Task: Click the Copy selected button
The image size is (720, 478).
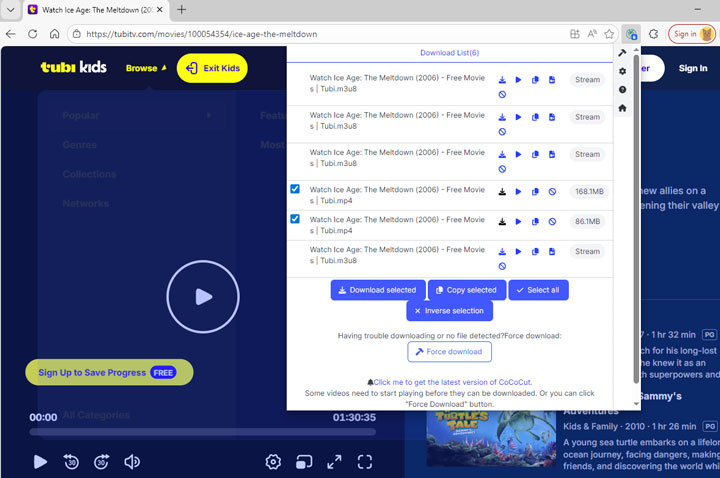Action: 467,290
